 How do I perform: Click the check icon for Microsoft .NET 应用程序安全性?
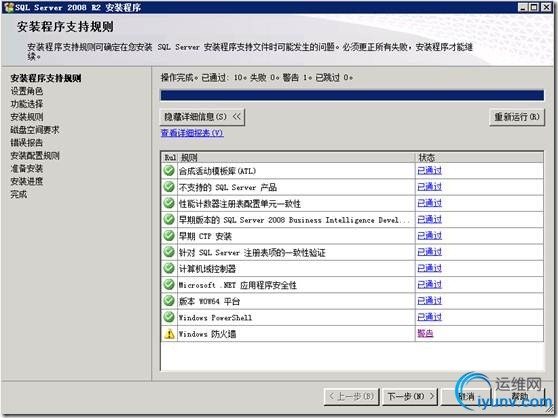coord(169,285)
